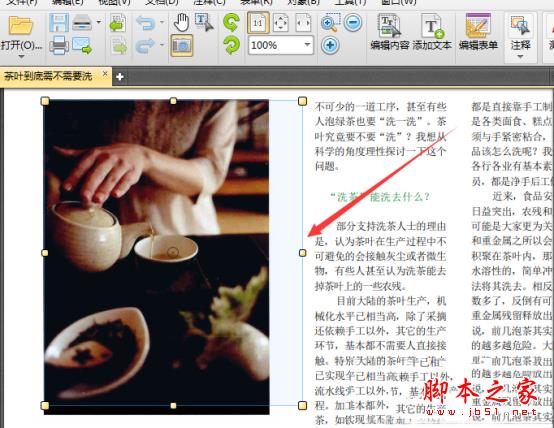Click the scanner icon to scan
554x428 pixels.
pos(82,23)
